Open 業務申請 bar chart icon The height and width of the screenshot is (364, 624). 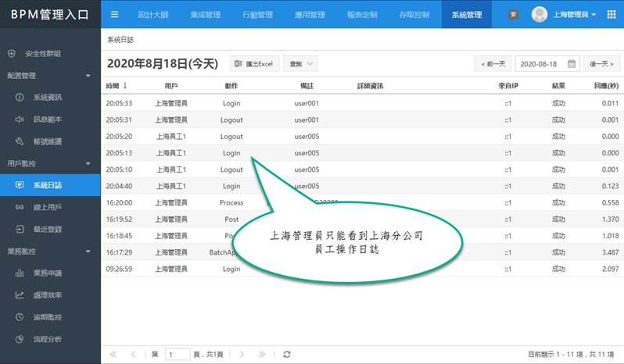click(x=20, y=273)
